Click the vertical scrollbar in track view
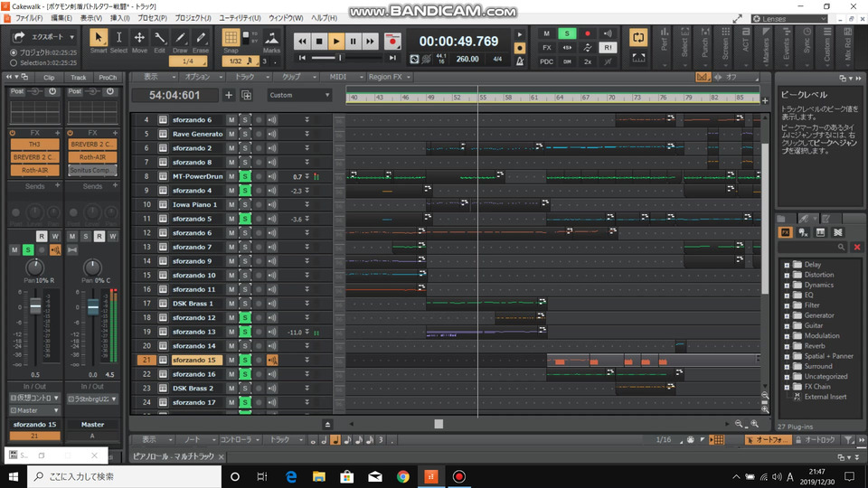 [765, 219]
